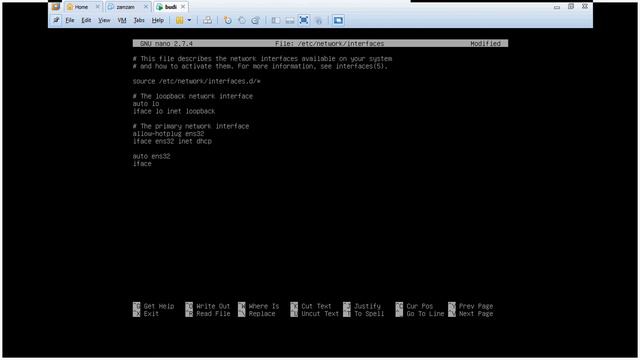Open the Edit menu
The image size is (640, 360).
click(x=86, y=20)
